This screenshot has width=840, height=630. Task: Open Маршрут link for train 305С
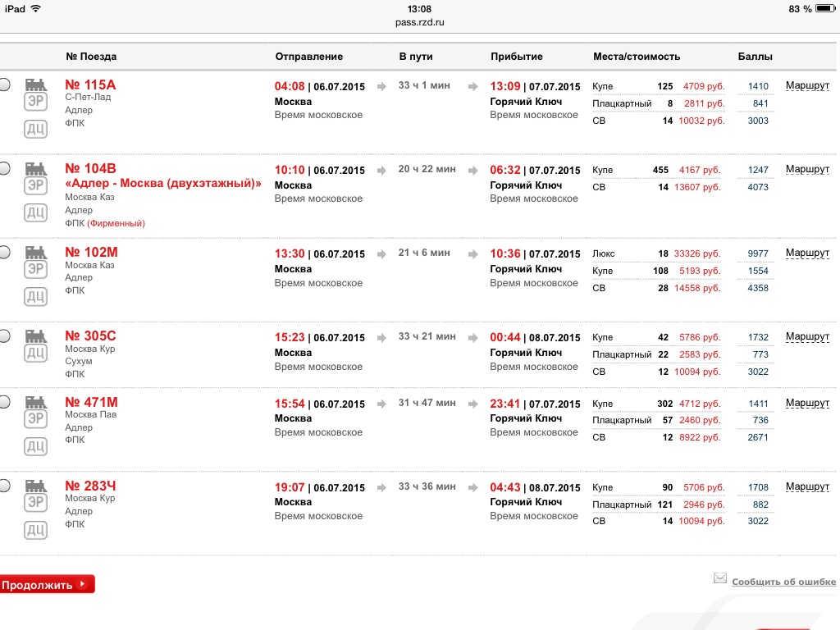807,336
